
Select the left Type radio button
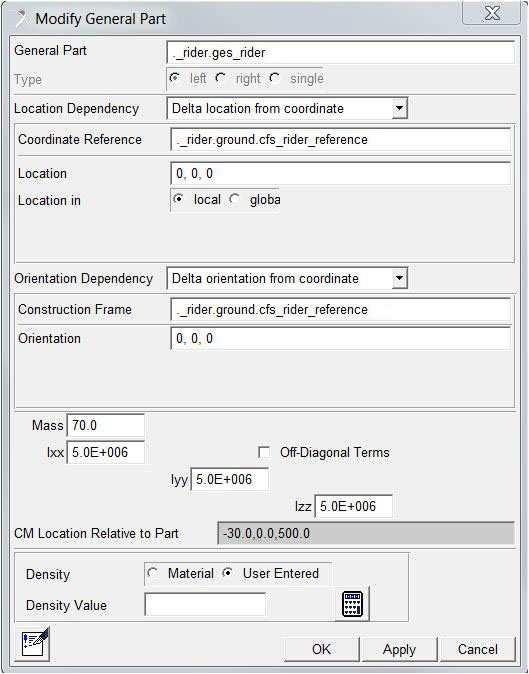pyautogui.click(x=175, y=78)
